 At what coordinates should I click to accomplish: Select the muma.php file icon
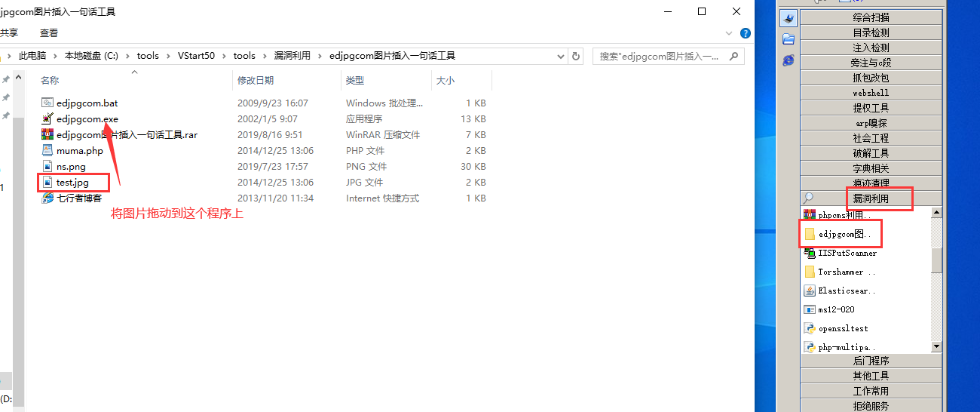point(47,150)
